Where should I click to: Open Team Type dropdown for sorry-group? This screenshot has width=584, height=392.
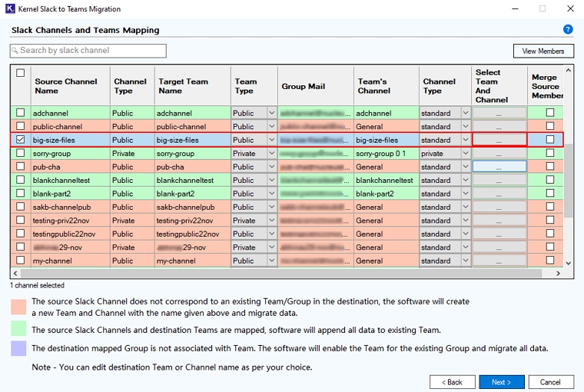[272, 153]
